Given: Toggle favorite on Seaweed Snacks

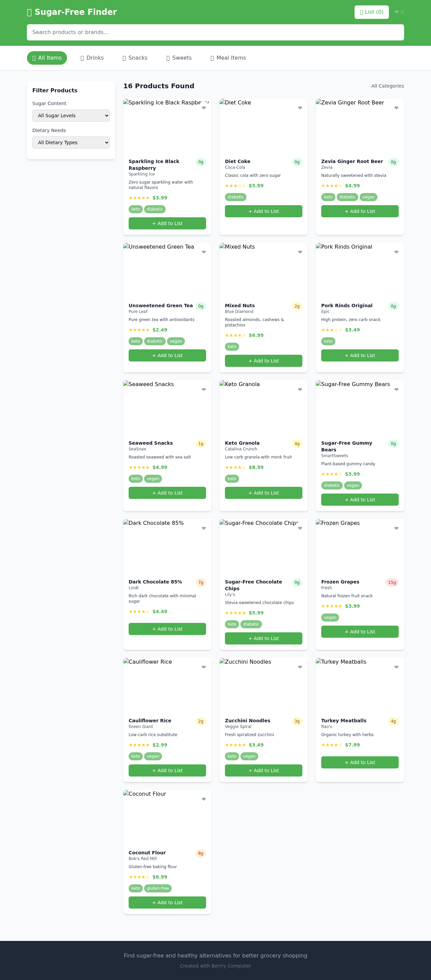Looking at the screenshot, I should click(203, 389).
